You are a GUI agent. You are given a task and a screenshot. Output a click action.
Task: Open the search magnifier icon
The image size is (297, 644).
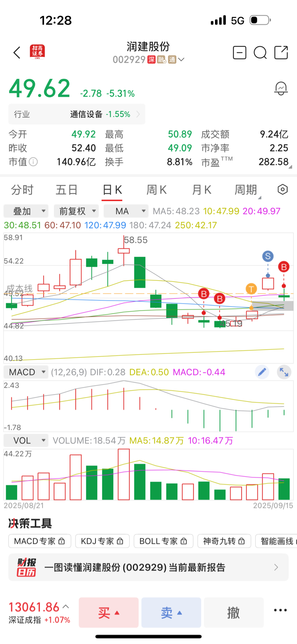coord(260,53)
